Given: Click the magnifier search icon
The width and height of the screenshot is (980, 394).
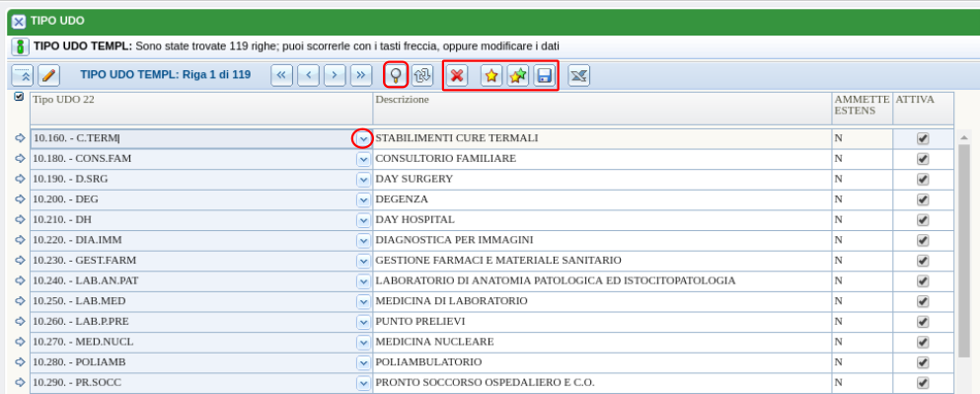Looking at the screenshot, I should 396,76.
